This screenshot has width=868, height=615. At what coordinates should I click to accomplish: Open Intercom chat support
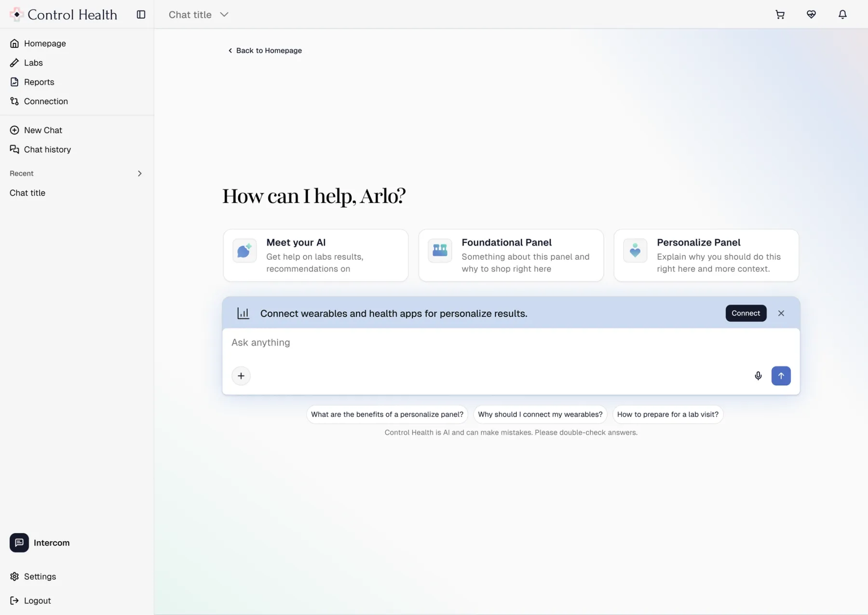coord(40,543)
